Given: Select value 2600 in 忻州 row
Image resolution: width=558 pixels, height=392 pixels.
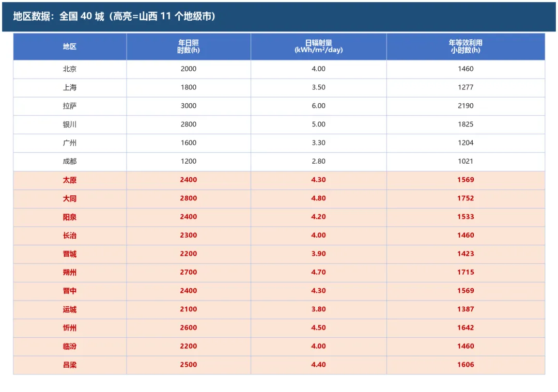Looking at the screenshot, I should (189, 328).
